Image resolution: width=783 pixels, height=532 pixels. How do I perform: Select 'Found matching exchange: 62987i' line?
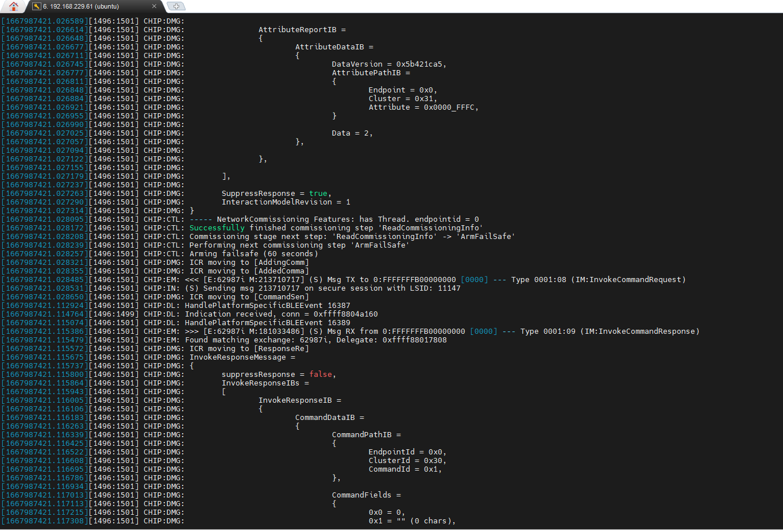tap(316, 340)
